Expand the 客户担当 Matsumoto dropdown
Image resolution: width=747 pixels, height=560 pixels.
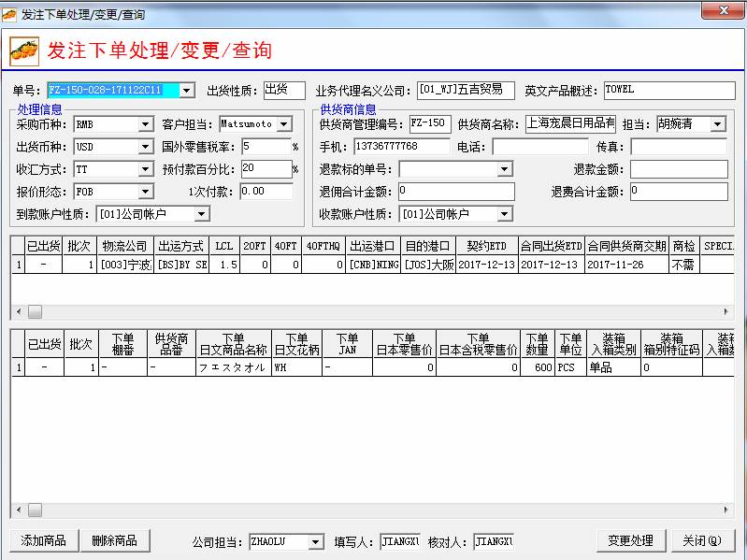tap(284, 124)
